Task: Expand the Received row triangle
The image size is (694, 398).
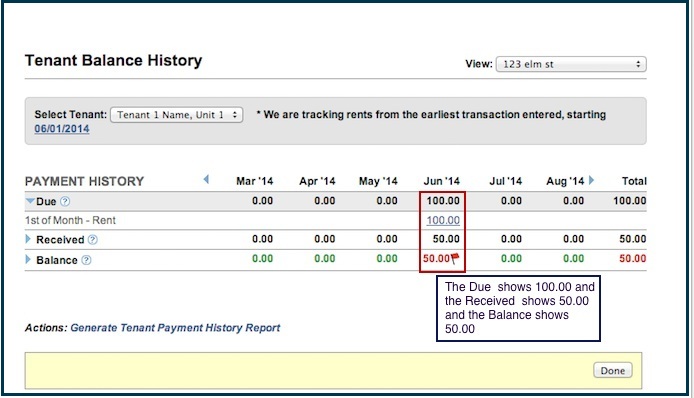Action: tap(28, 240)
